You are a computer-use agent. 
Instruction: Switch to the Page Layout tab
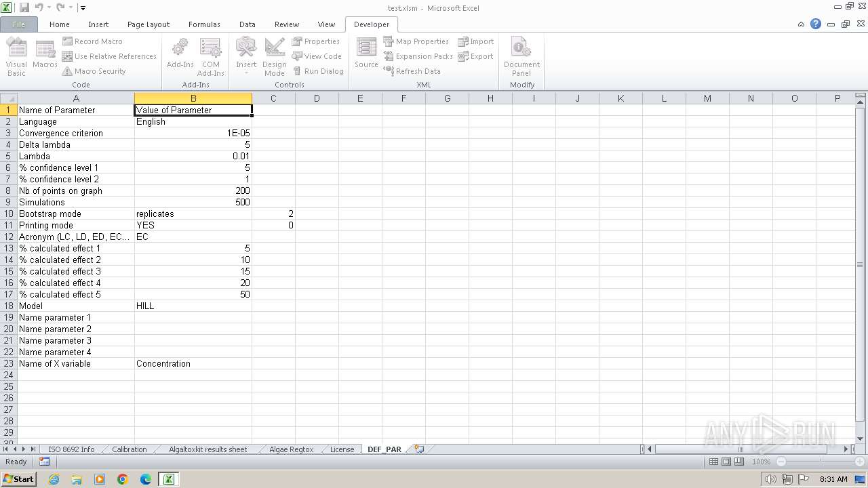[149, 24]
